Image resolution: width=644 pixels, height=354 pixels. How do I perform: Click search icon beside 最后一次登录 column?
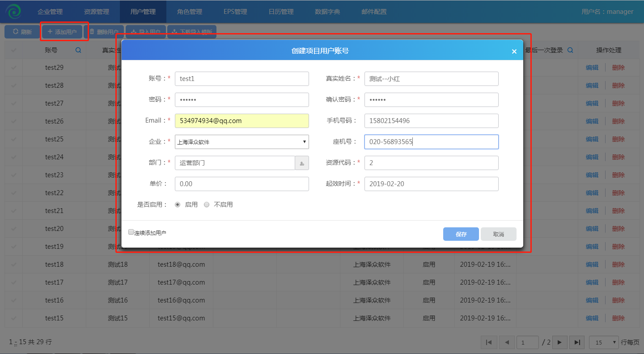click(x=570, y=50)
